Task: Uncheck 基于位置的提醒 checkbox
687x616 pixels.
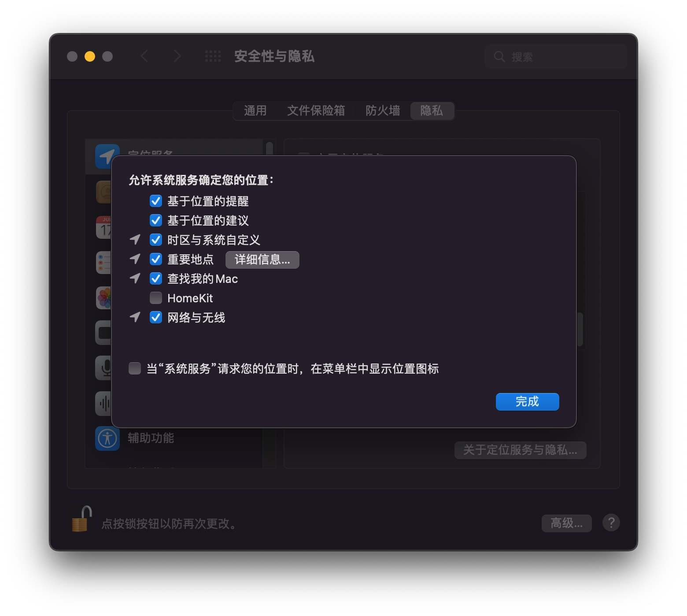Action: coord(156,201)
